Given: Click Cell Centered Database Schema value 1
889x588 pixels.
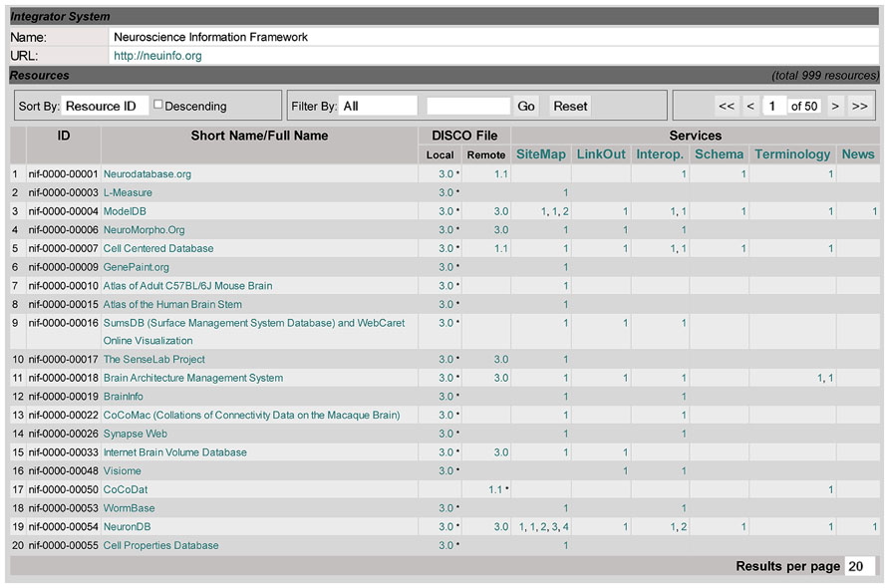Looking at the screenshot, I should pos(743,248).
